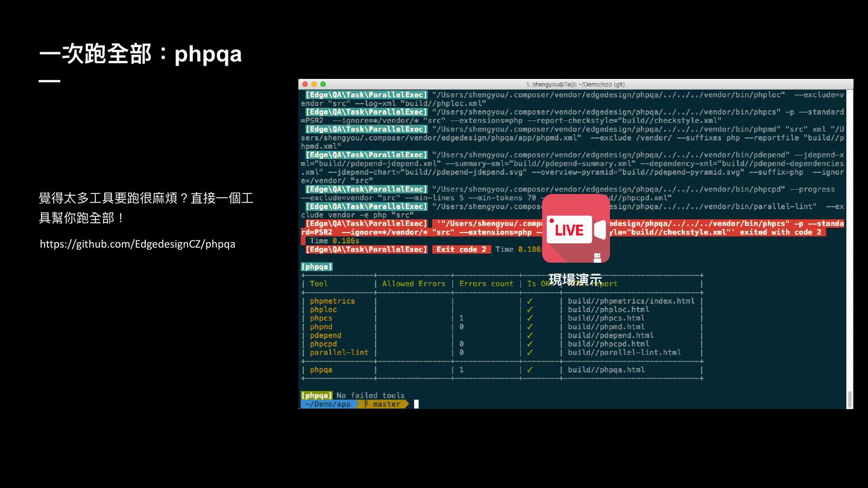Click the build//phpqa.html report path
The image size is (868, 488).
tap(606, 370)
